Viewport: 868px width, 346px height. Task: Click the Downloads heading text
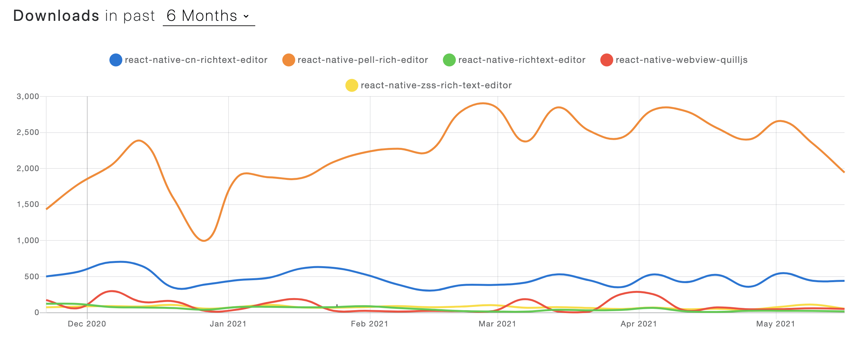[x=56, y=16]
